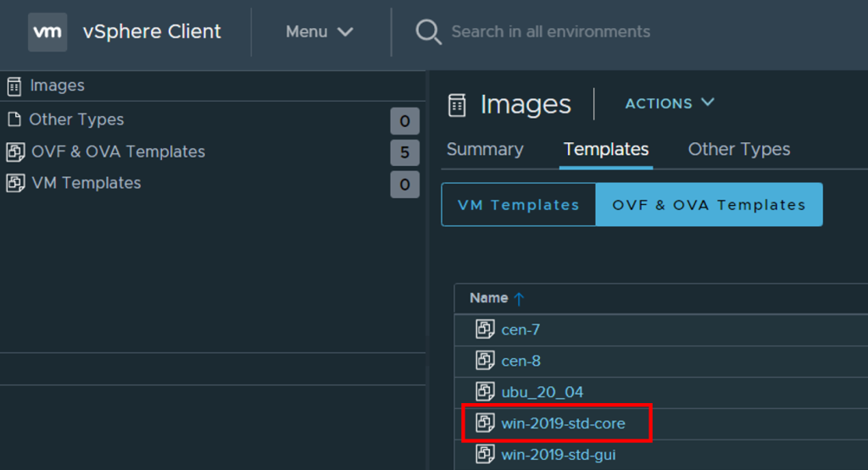Click the Other Types file icon

pyautogui.click(x=14, y=119)
